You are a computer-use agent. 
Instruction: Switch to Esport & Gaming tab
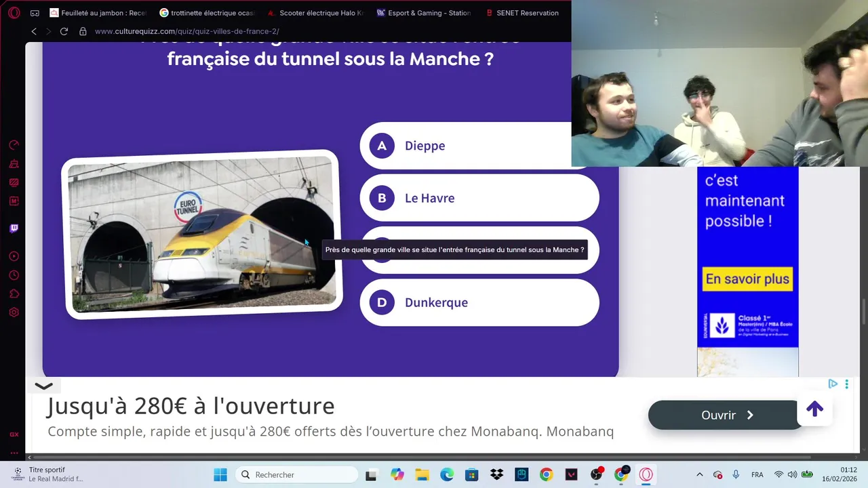(x=425, y=13)
